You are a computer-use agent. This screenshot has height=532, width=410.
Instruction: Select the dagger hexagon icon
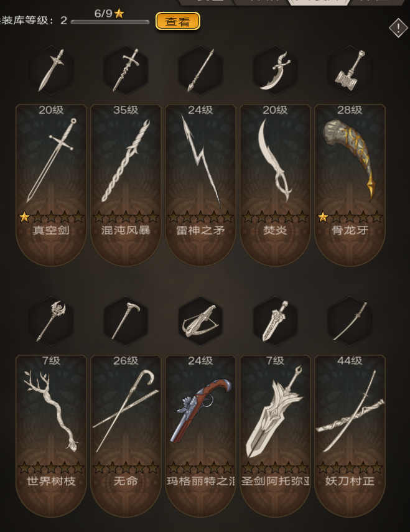click(x=51, y=70)
